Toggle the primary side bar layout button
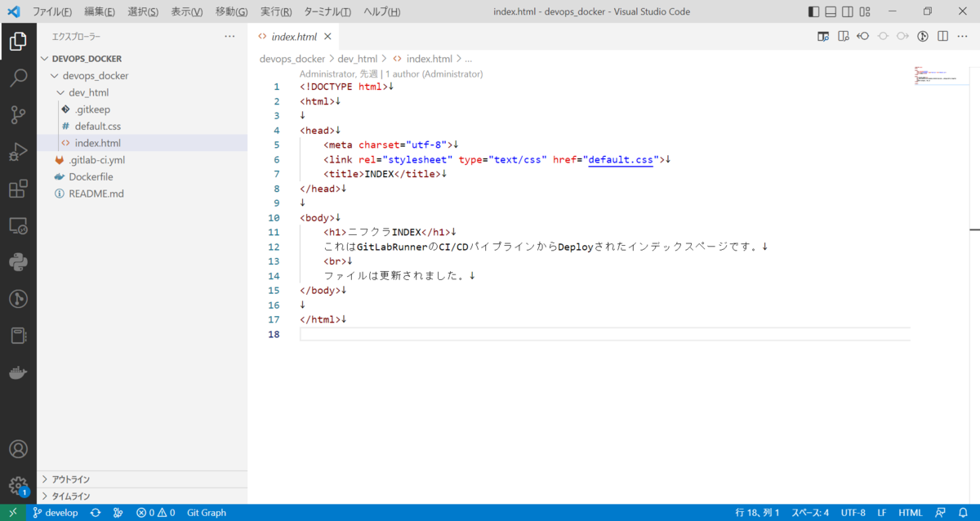980x521 pixels. (x=813, y=11)
